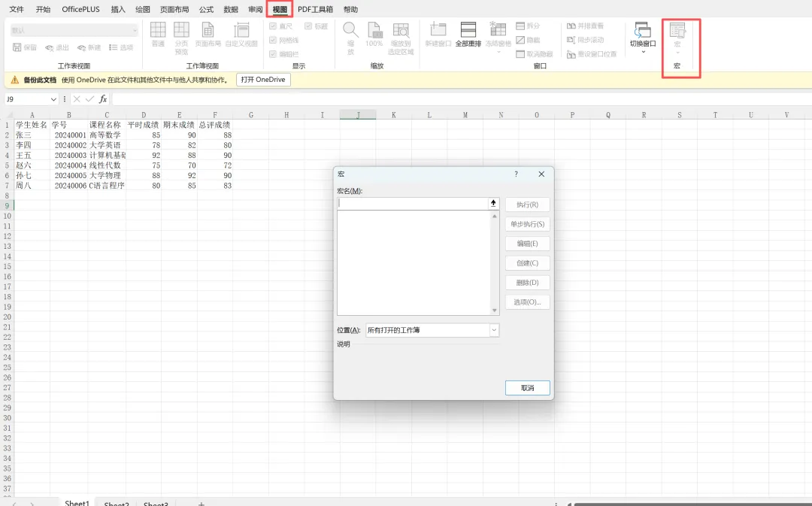Viewport: 812px width, 506px height.
Task: Open the PDF工具箱 tab
Action: (315, 9)
